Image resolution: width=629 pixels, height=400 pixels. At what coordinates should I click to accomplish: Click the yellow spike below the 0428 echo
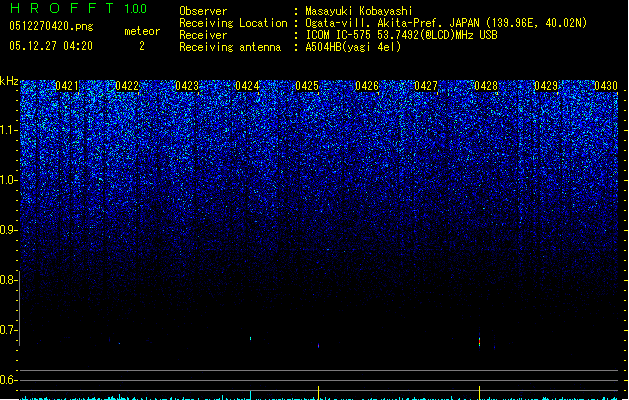[x=479, y=392]
